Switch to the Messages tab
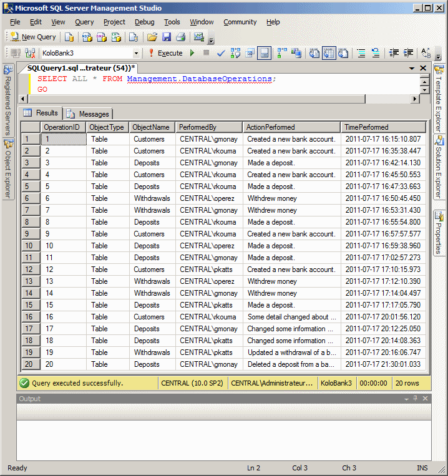Image resolution: width=448 pixels, height=476 pixels. pyautogui.click(x=88, y=114)
